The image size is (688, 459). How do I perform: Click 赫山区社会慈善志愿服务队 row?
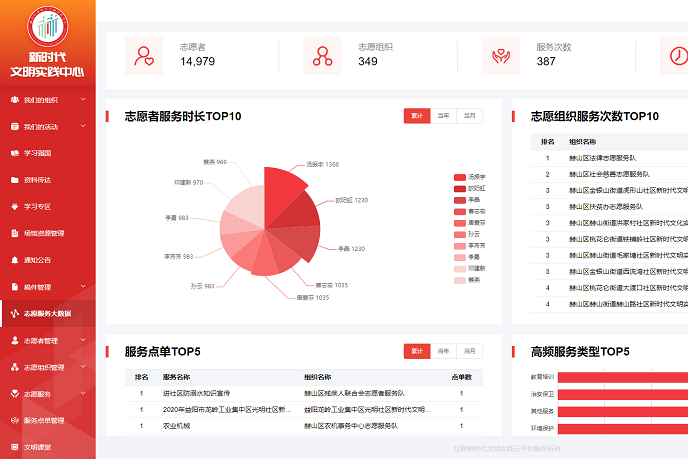click(609, 174)
